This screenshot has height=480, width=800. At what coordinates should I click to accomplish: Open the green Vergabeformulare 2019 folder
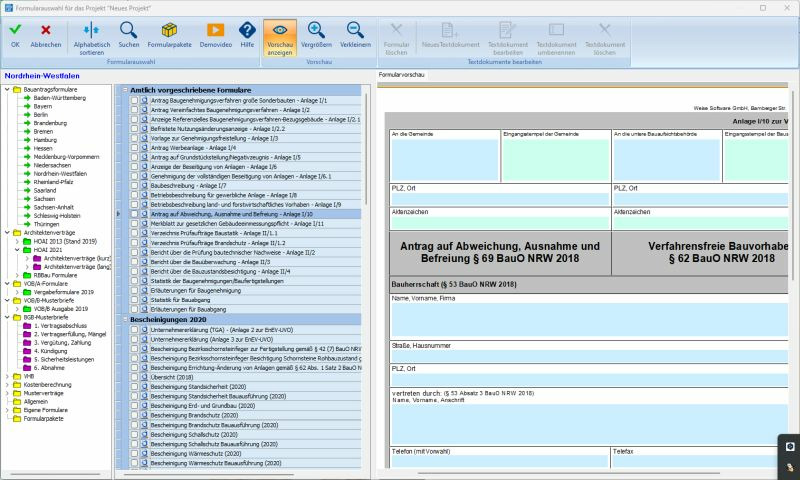(27, 292)
